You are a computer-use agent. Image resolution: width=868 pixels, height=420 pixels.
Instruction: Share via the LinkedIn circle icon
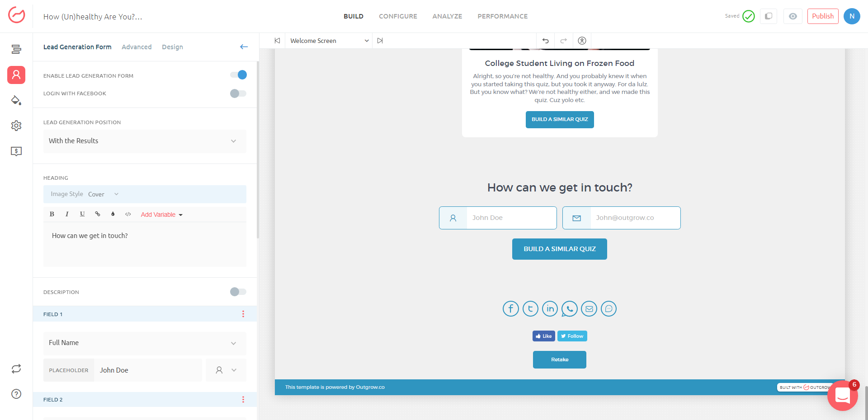coord(550,309)
